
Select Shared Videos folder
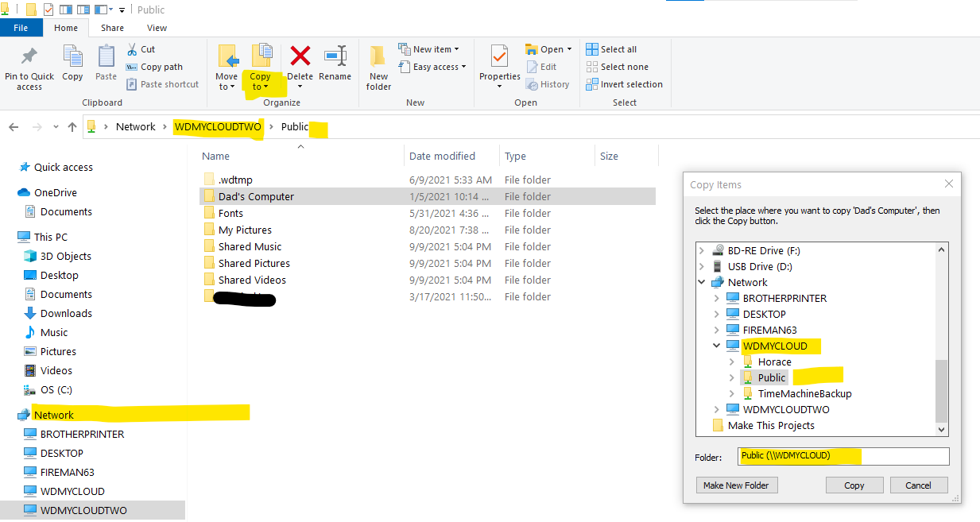[252, 280]
